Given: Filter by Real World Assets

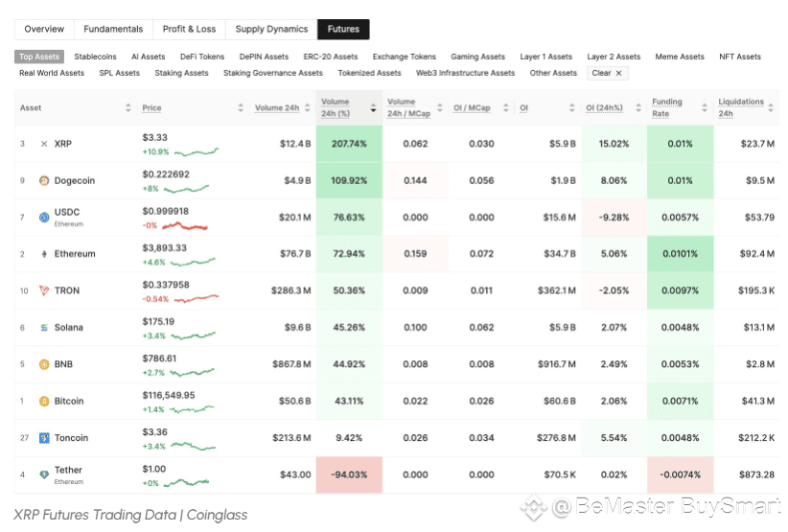Looking at the screenshot, I should pyautogui.click(x=52, y=73).
